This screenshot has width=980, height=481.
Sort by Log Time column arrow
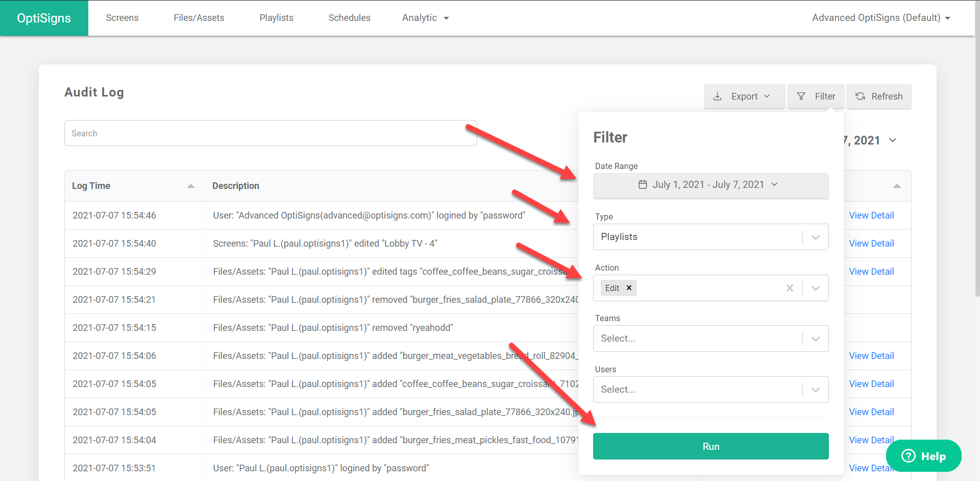tap(191, 186)
